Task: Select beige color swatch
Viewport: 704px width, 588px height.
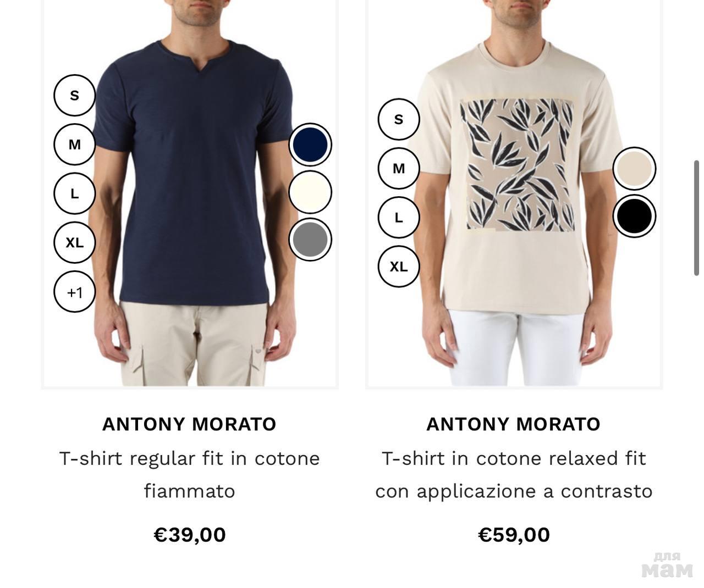Action: coord(634,169)
